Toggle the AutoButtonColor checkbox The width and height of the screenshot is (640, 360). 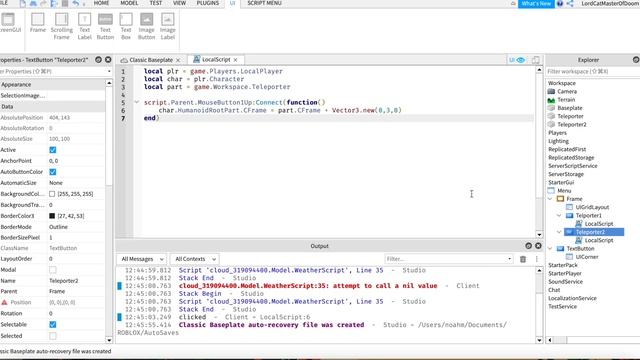pos(53,172)
